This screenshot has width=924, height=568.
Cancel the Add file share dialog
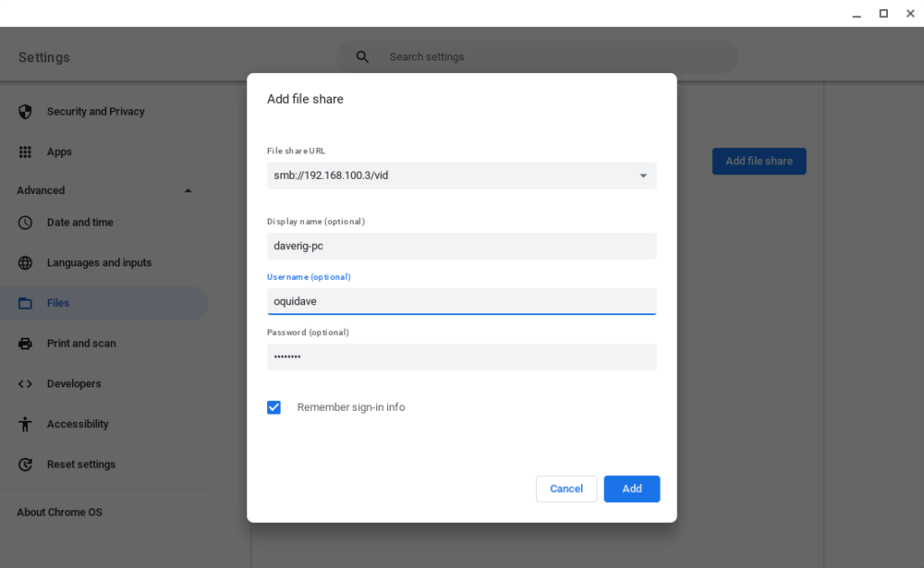pos(567,489)
